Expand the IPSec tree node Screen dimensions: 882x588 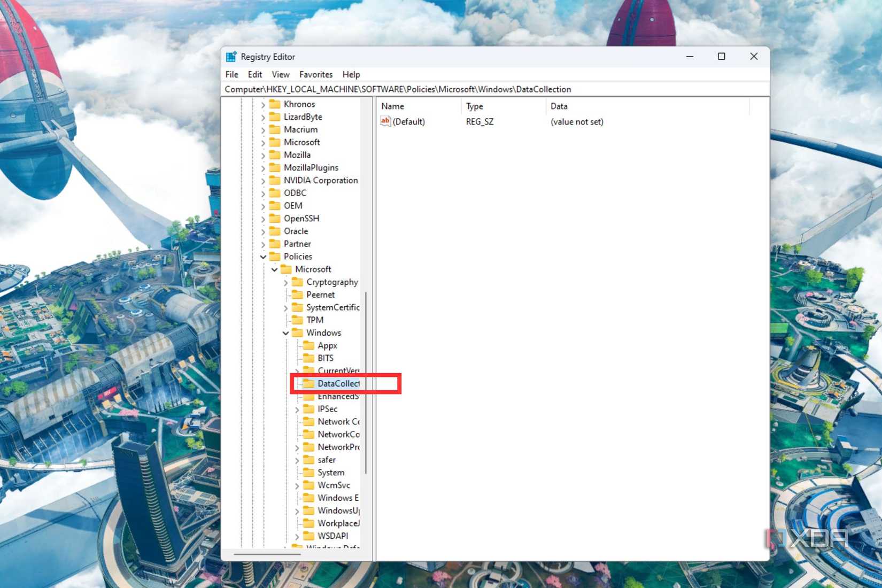point(298,409)
